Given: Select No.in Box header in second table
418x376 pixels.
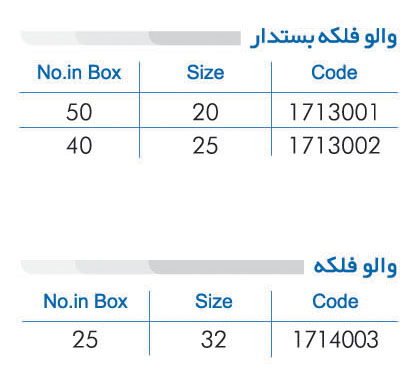Looking at the screenshot, I should pyautogui.click(x=85, y=301).
